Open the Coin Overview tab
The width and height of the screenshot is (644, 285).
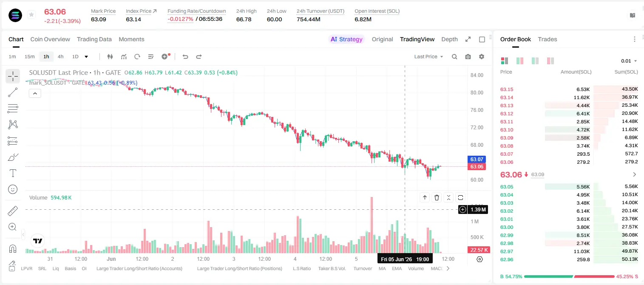coord(50,39)
